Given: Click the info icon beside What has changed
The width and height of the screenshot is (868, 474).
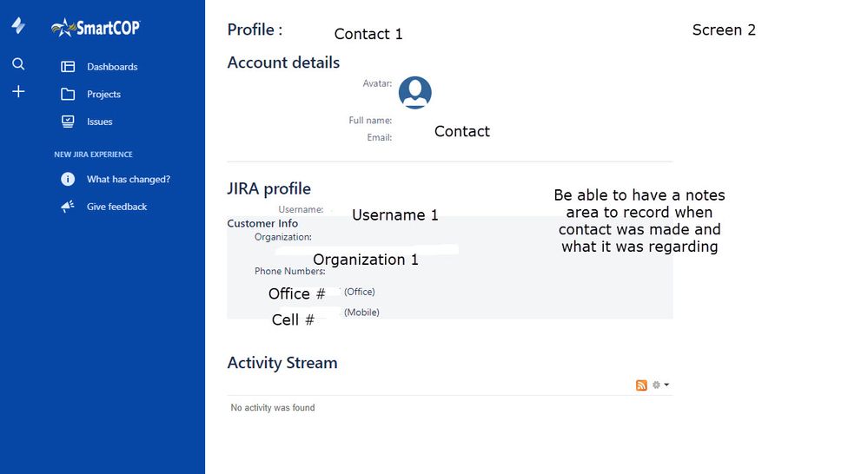Looking at the screenshot, I should pyautogui.click(x=68, y=179).
